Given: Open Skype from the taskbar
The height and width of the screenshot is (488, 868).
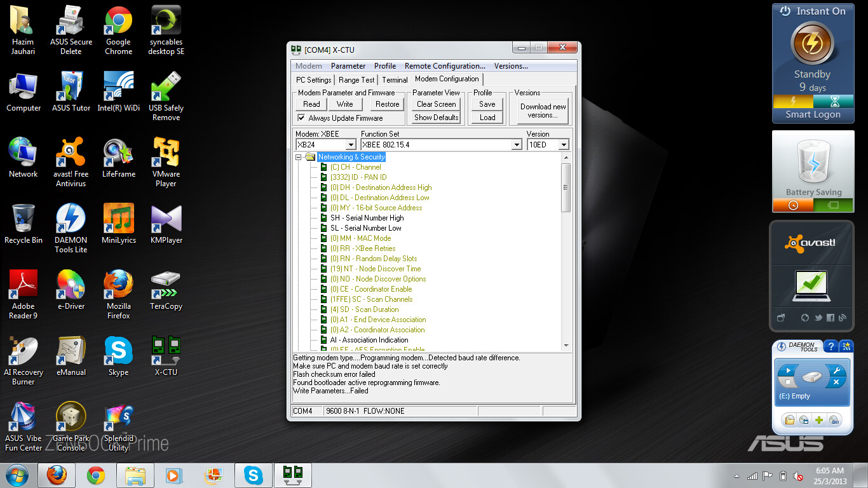Looking at the screenshot, I should 253,475.
